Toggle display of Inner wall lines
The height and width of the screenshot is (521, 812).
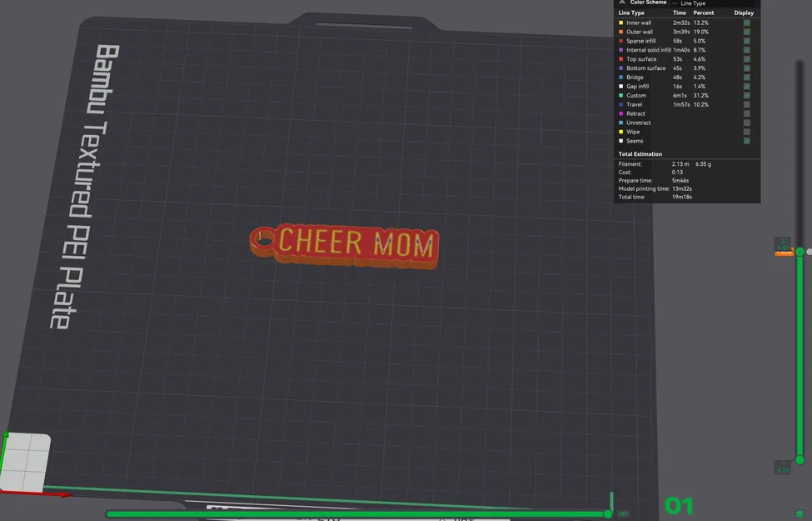click(x=747, y=23)
